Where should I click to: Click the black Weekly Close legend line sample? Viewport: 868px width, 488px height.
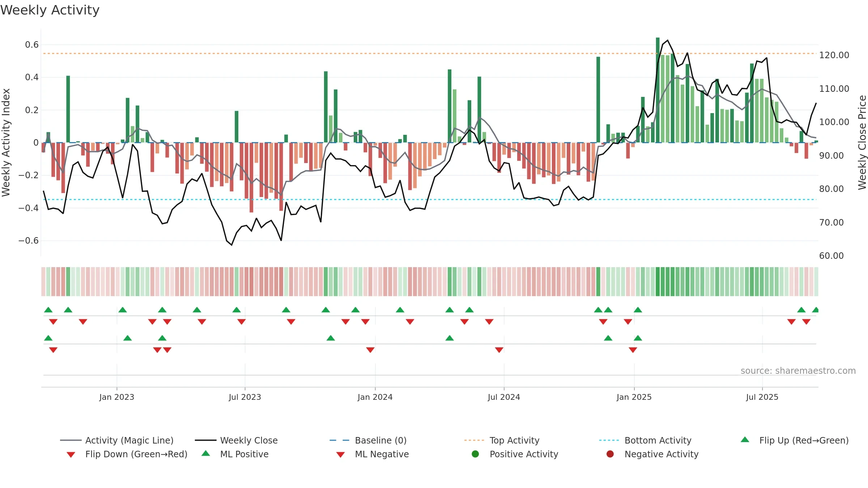pyautogui.click(x=205, y=440)
